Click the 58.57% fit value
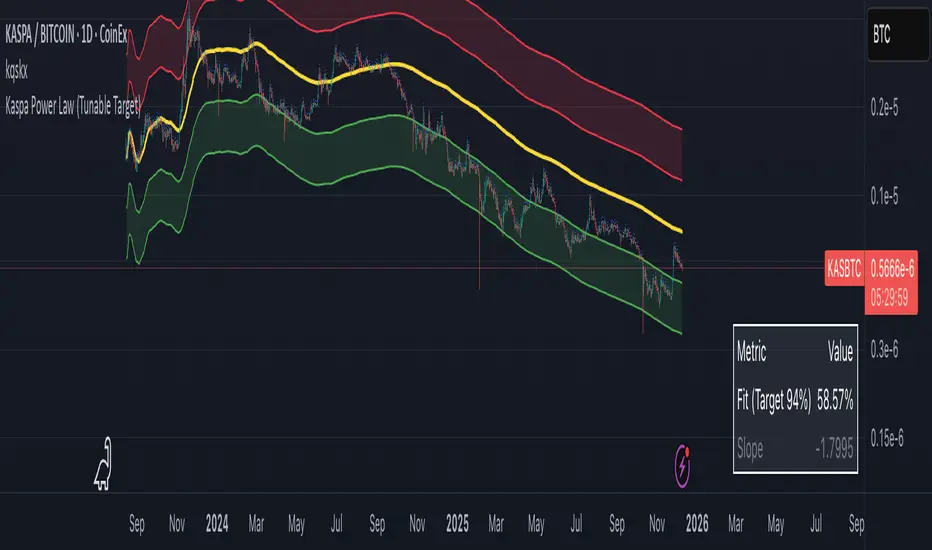This screenshot has width=932, height=550. point(835,401)
